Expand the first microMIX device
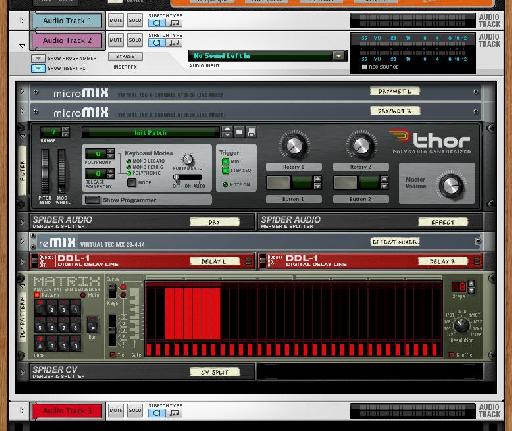 pos(22,91)
